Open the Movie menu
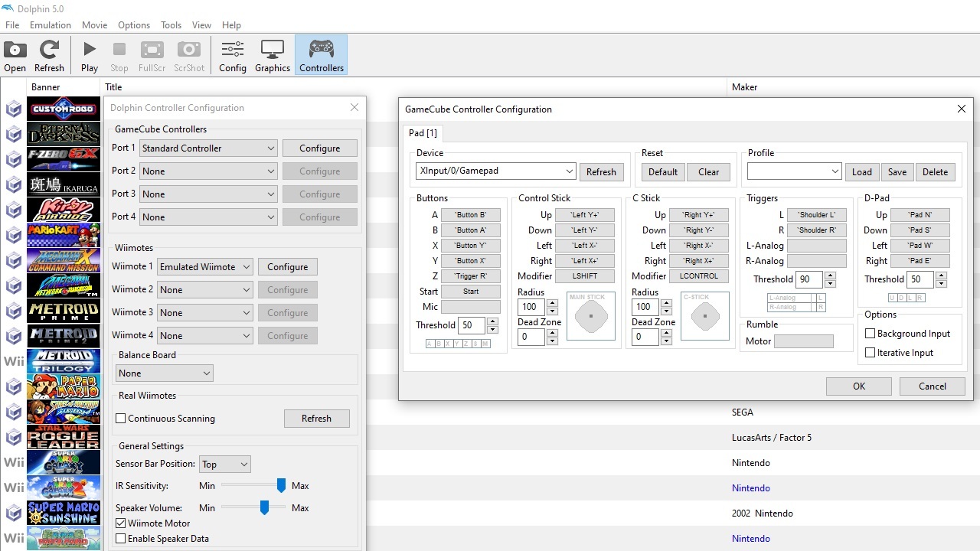This screenshot has width=980, height=551. tap(95, 25)
